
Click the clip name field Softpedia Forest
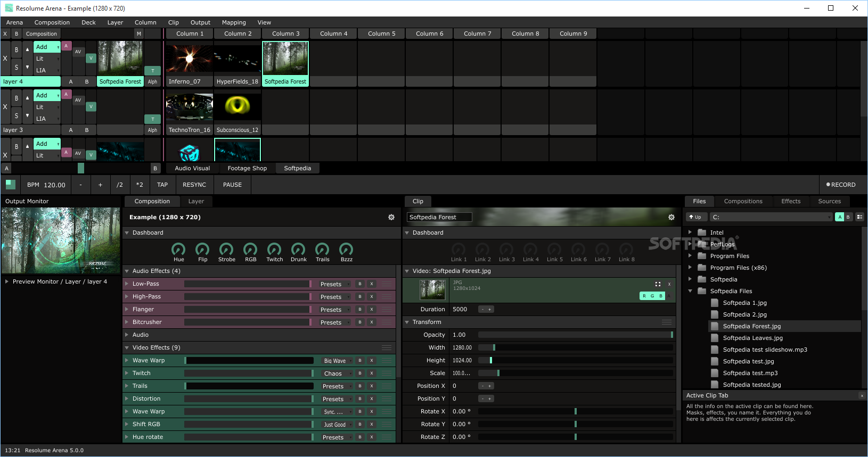pyautogui.click(x=439, y=217)
